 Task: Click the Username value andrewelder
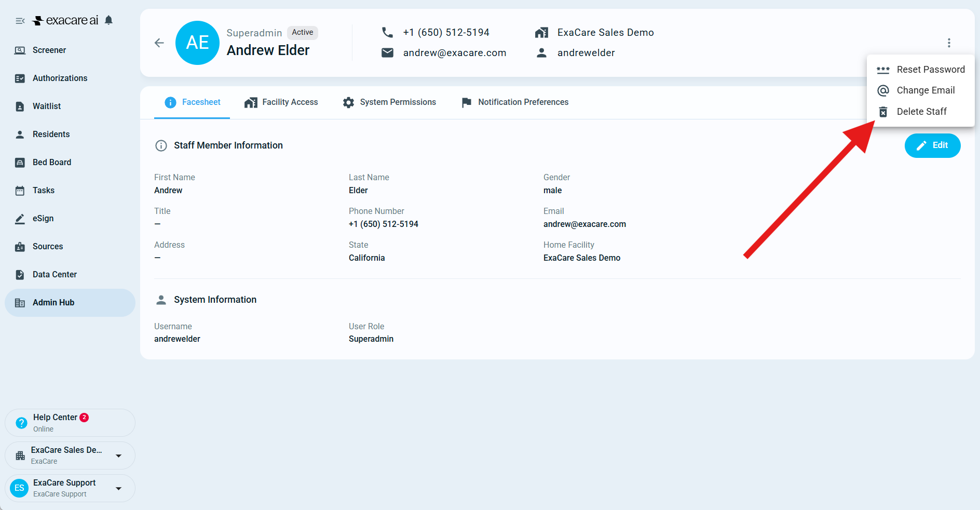coord(176,339)
